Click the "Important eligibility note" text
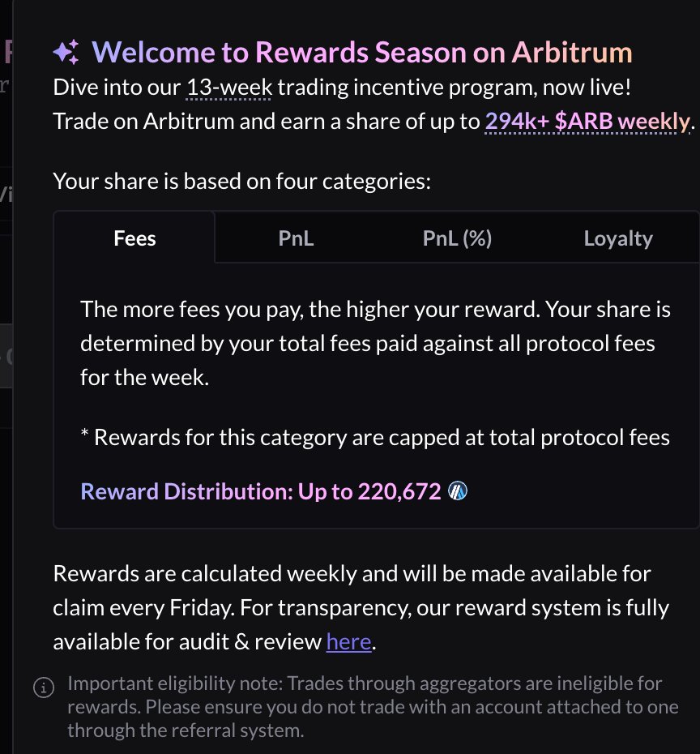700x754 pixels. click(373, 707)
